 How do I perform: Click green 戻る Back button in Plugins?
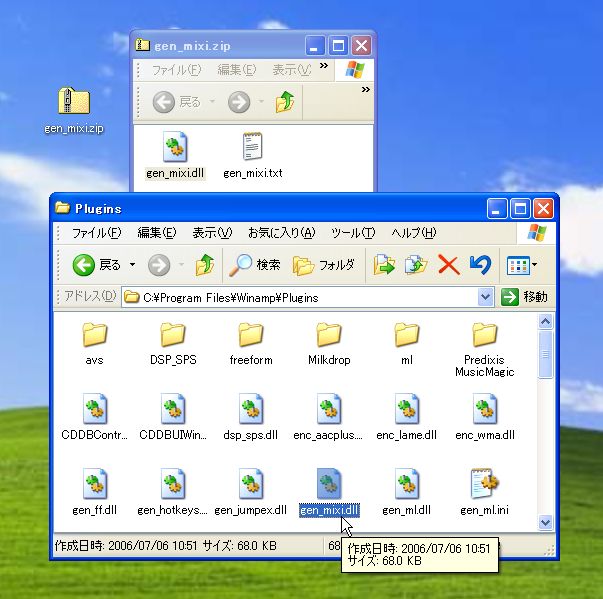pyautogui.click(x=96, y=265)
